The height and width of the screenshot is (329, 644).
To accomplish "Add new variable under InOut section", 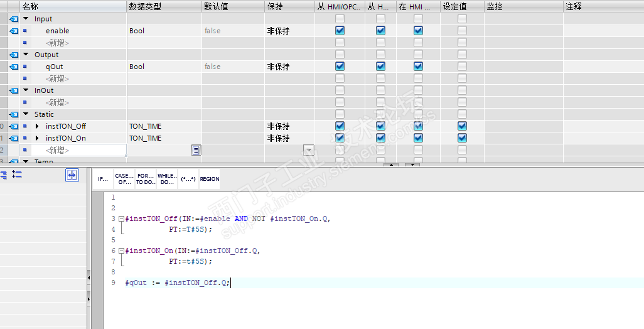I will 57,103.
